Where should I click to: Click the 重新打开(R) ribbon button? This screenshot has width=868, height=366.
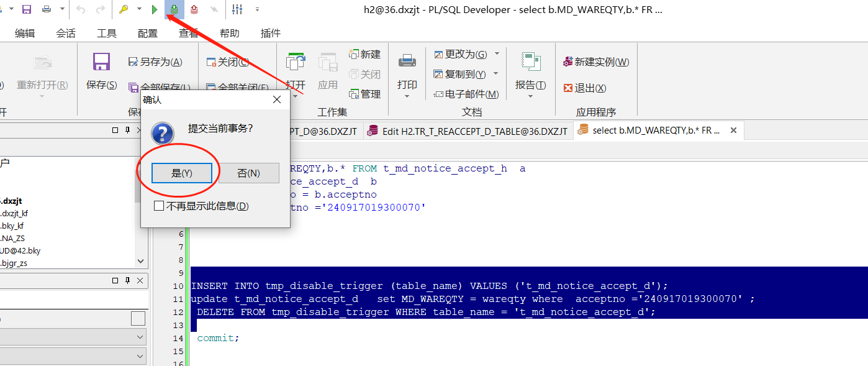(42, 85)
